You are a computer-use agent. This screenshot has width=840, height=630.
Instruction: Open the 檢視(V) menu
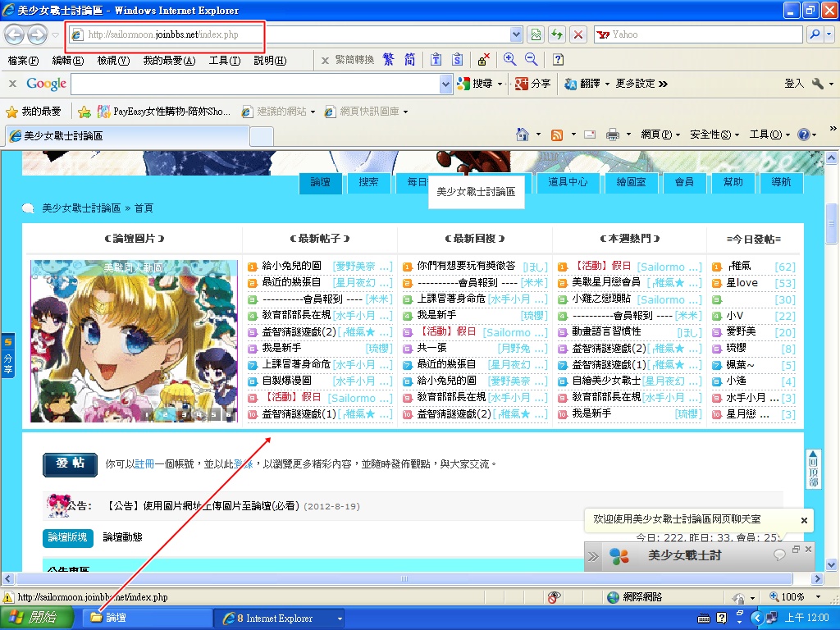click(113, 61)
